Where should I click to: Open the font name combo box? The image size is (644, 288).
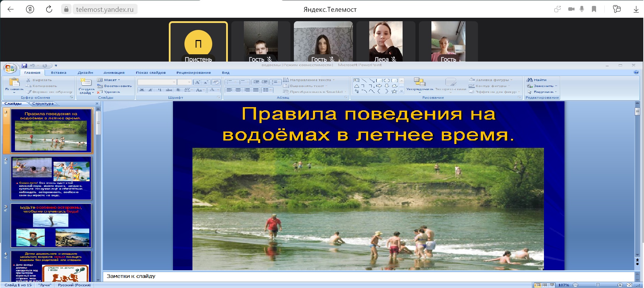157,82
